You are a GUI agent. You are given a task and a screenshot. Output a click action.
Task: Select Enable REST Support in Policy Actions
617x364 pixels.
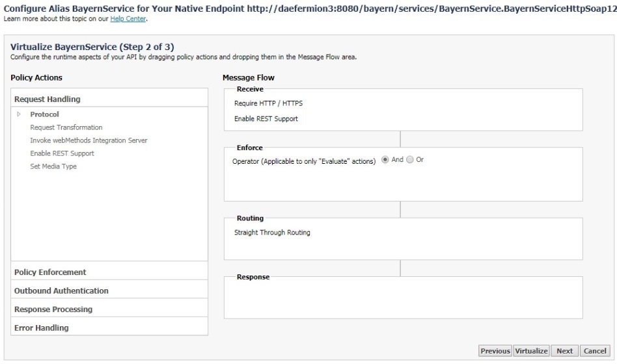click(62, 153)
